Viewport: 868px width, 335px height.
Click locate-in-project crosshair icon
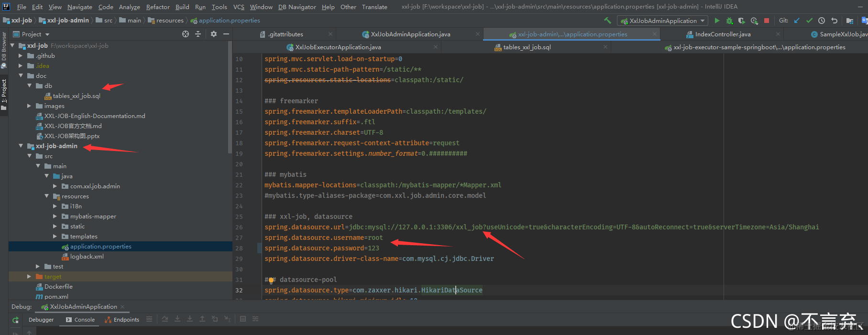point(186,34)
